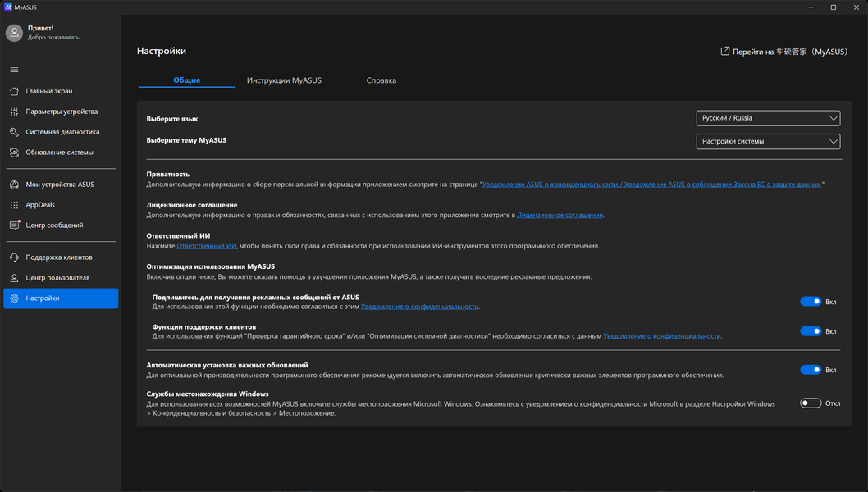Open Мои устройства ASUS
The width and height of the screenshot is (868, 492).
point(61,184)
